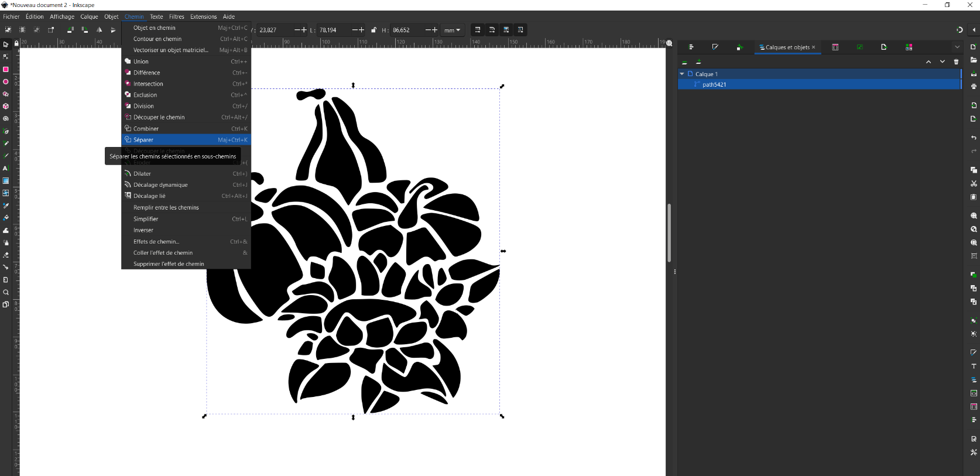
Task: Select the Zoom magnifier tool
Action: click(x=6, y=292)
